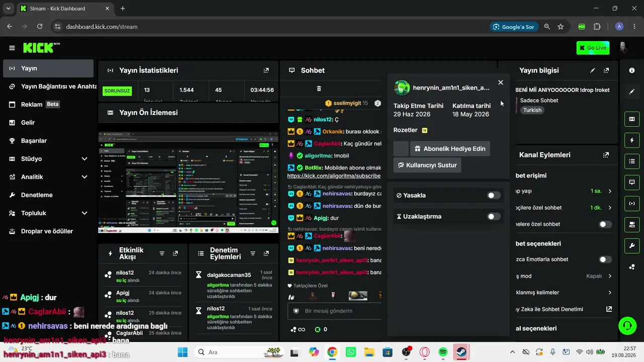The image size is (644, 362).
Task: Toggle the broadcast signal widget in the right rail
Action: pos(632,203)
